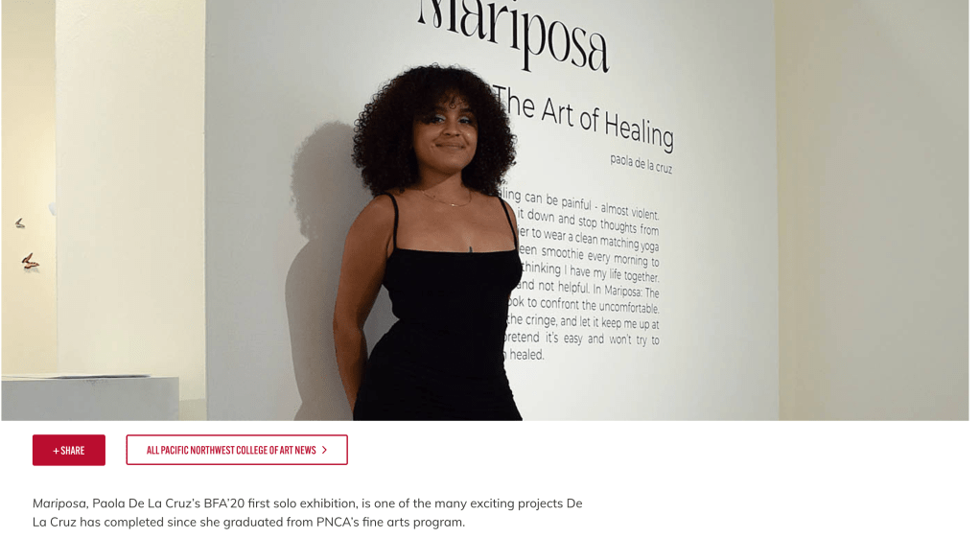Click the italic Mariposa word in the article

tap(59, 503)
